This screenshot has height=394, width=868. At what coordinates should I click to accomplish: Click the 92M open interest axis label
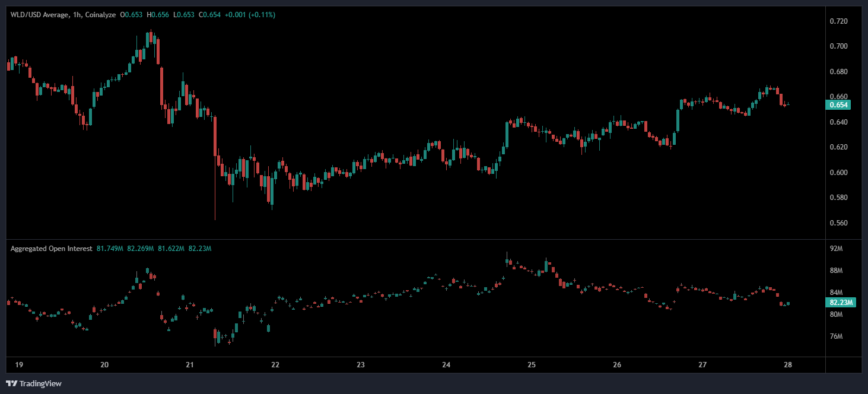click(x=837, y=249)
